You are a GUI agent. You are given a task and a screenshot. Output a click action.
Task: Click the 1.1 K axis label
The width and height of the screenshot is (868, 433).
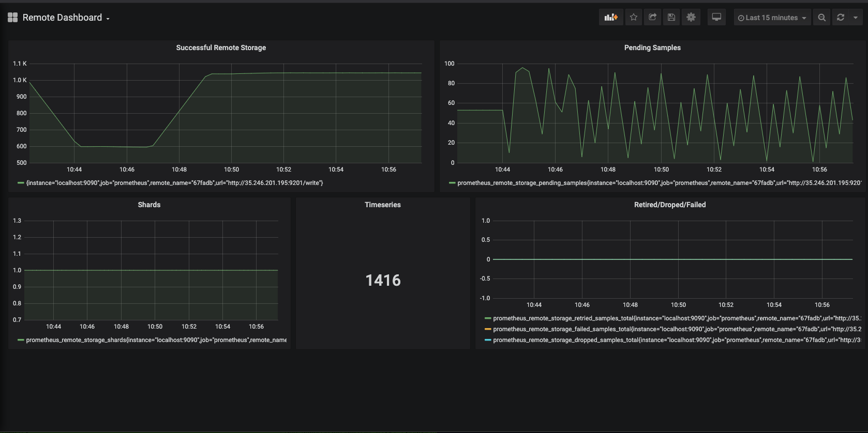[x=20, y=64]
